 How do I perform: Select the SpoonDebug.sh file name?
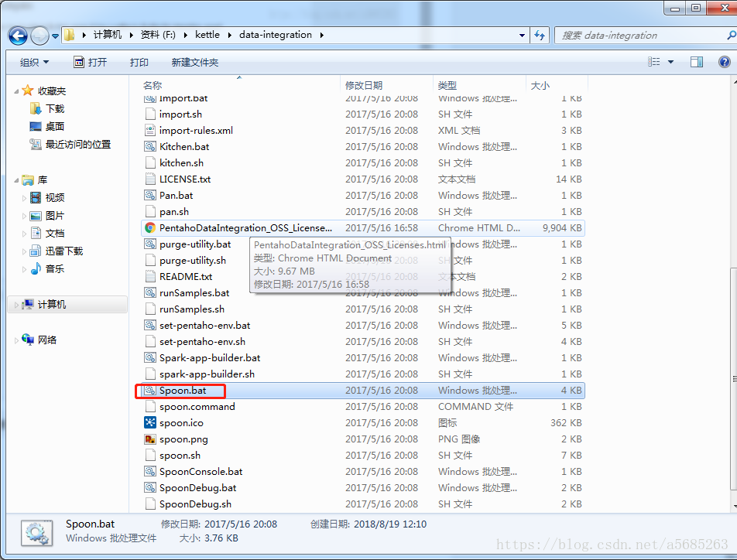pyautogui.click(x=195, y=504)
